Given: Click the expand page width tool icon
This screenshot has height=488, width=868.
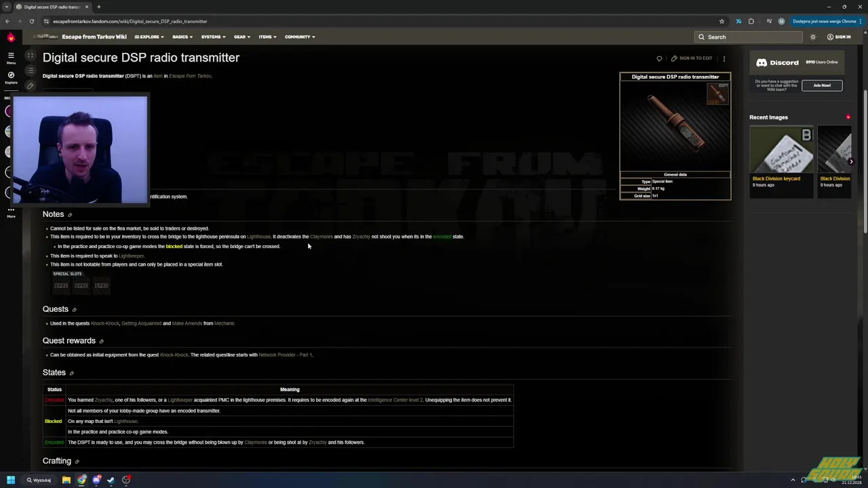Looking at the screenshot, I should [x=30, y=56].
